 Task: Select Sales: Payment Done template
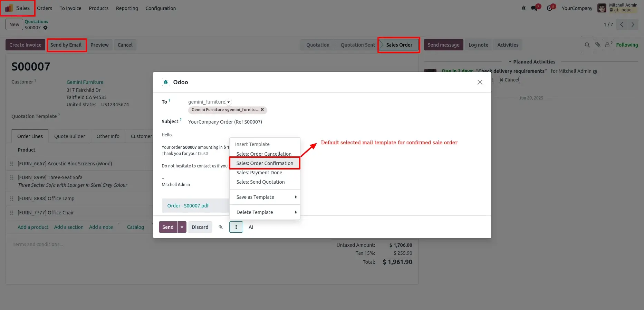click(265, 173)
